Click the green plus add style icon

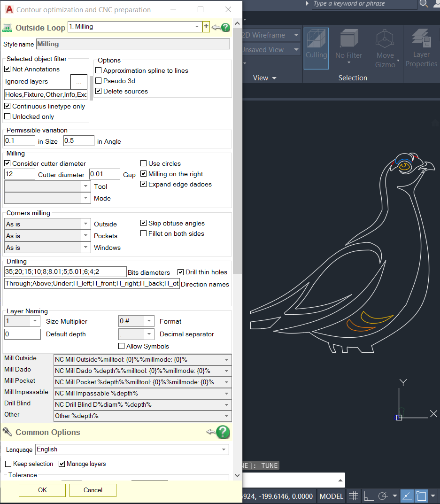point(206,27)
